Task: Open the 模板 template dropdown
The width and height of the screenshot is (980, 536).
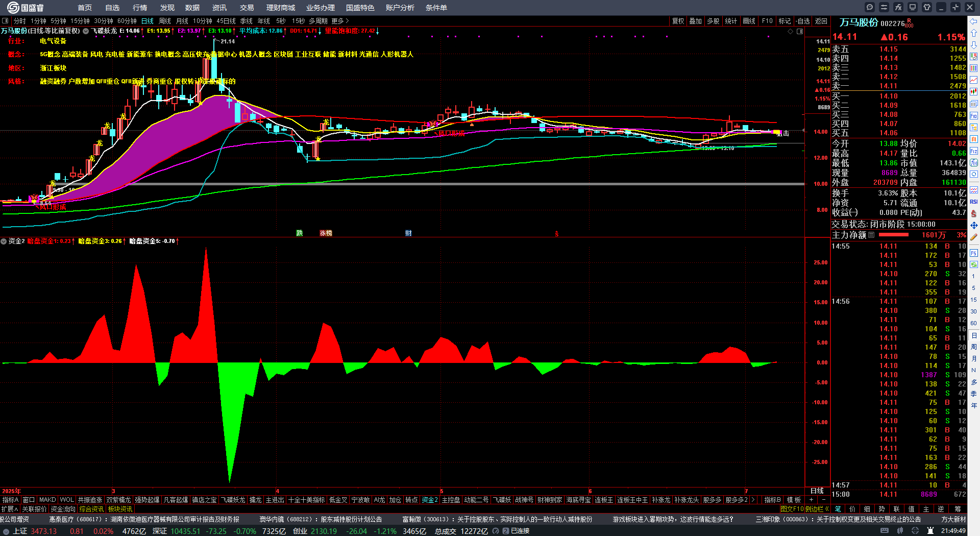Action: 794,500
